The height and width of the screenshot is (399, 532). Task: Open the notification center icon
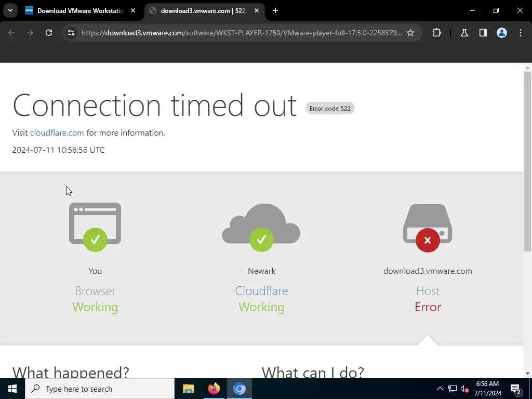516,389
